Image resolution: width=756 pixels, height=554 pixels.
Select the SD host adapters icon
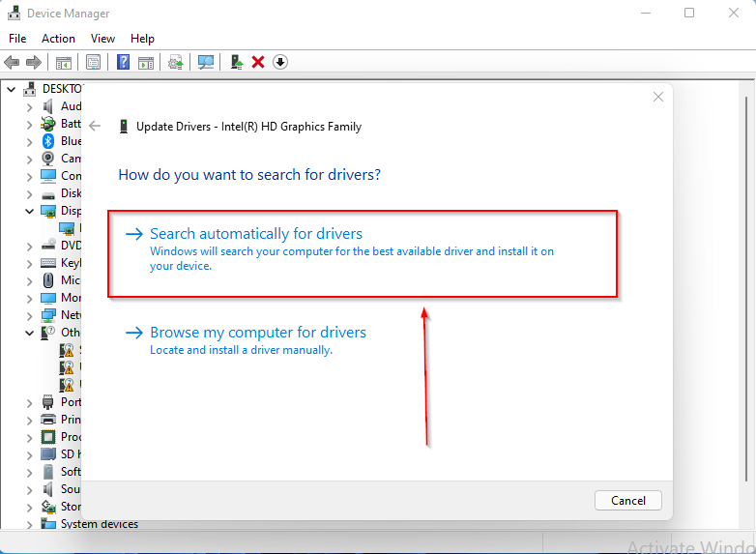[x=48, y=454]
